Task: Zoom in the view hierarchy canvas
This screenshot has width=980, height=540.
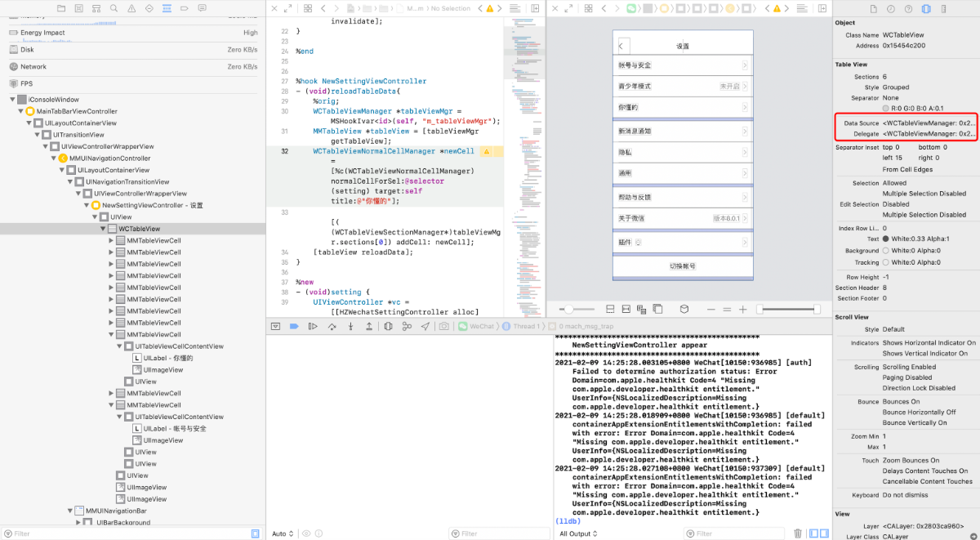Action: click(742, 310)
